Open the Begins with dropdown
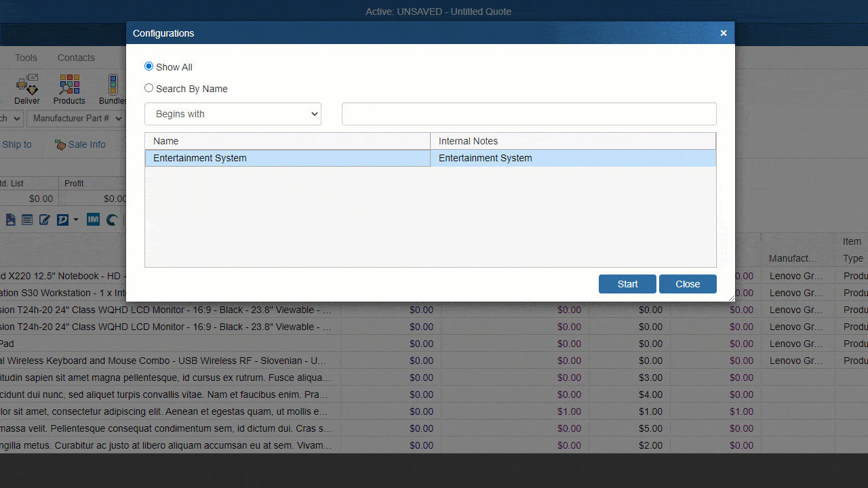 click(x=233, y=114)
